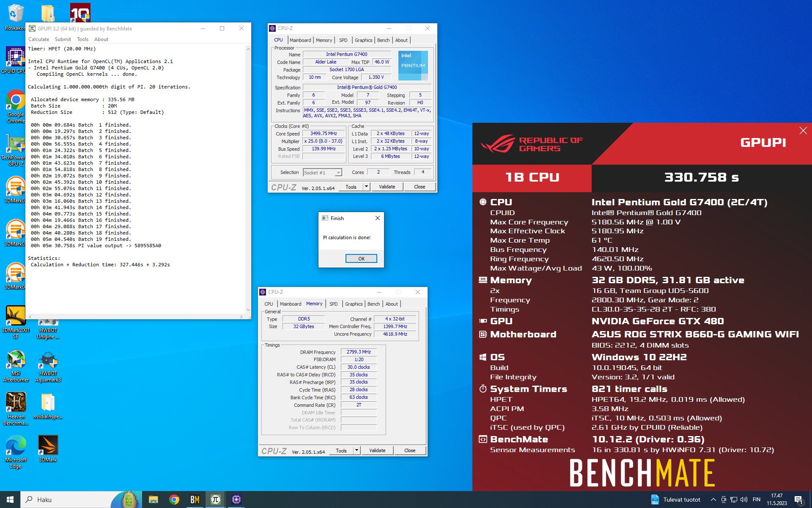
Task: Open the clock showing 17.47
Action: (x=776, y=500)
